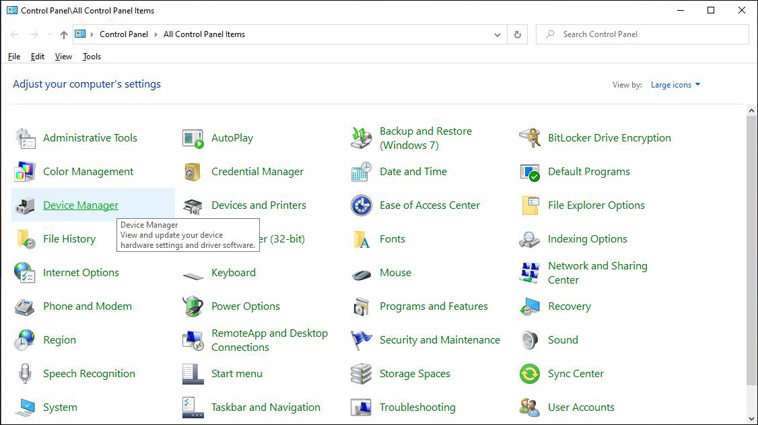Screen dimensions: 758x425
Task: Open the Programs and Features link
Action: point(433,306)
